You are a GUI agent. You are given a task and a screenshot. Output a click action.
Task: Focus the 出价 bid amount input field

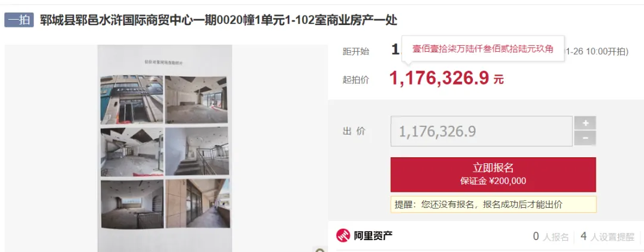coord(481,131)
